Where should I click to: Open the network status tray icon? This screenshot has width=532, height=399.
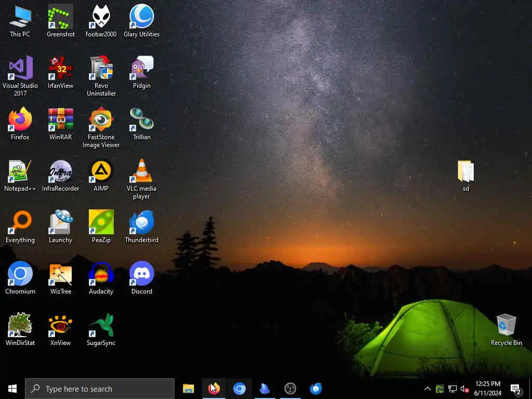tap(453, 389)
